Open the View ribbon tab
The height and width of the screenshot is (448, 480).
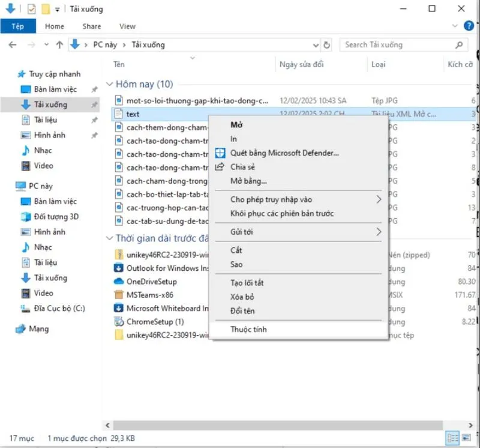(127, 26)
